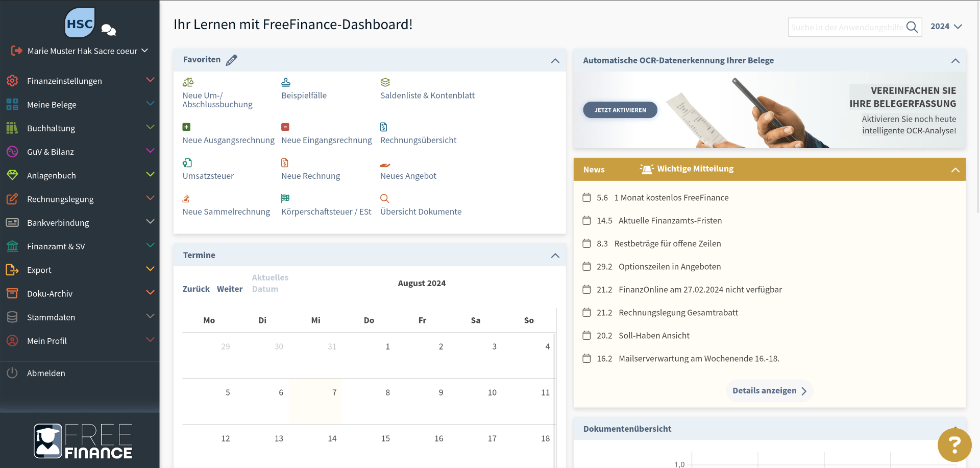Click the green plus icon for Neue Ausgangsrechnung
This screenshot has width=980, height=468.
point(186,127)
